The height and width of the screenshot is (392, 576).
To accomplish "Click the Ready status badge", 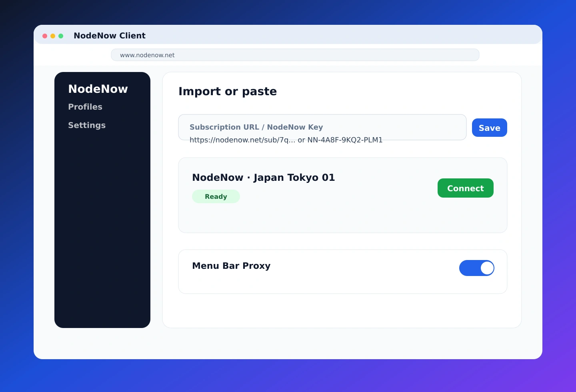I will (x=216, y=196).
